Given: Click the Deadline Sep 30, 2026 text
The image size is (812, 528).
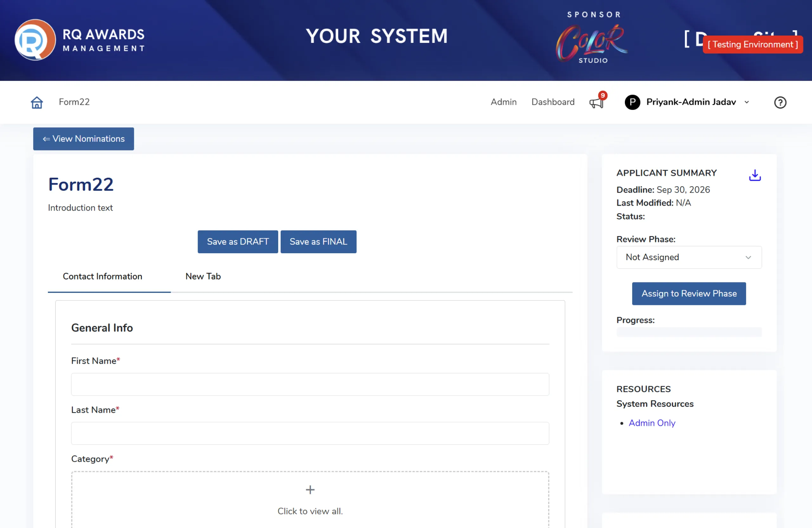Looking at the screenshot, I should pyautogui.click(x=663, y=190).
